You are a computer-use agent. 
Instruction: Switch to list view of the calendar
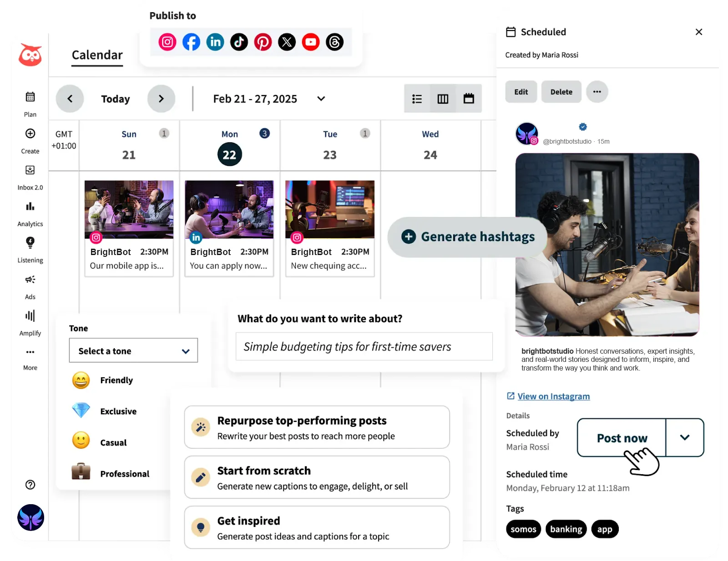(x=417, y=99)
